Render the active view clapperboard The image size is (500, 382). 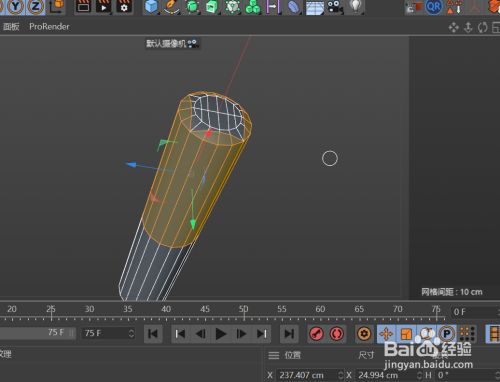[83, 6]
